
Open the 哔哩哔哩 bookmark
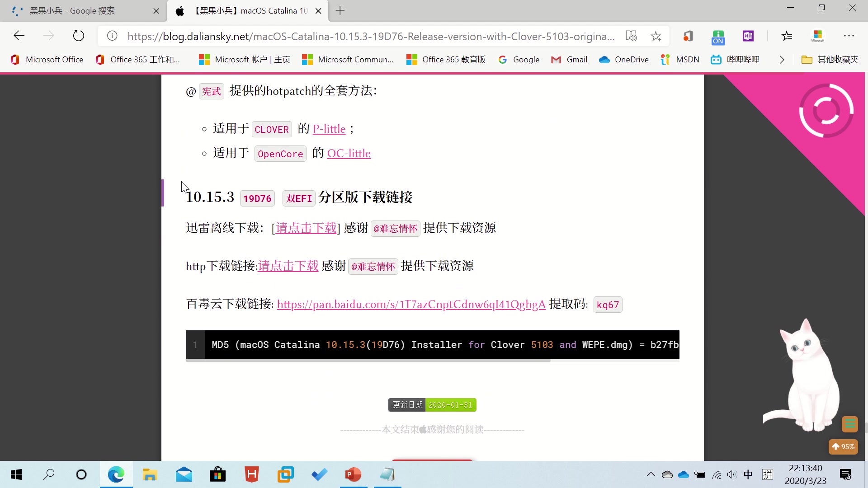point(735,60)
